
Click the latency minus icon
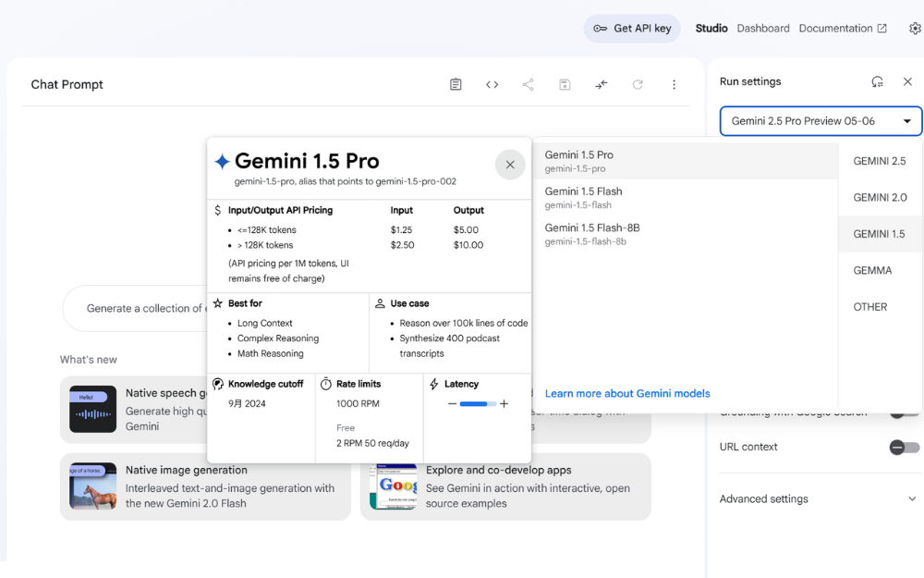coord(452,404)
